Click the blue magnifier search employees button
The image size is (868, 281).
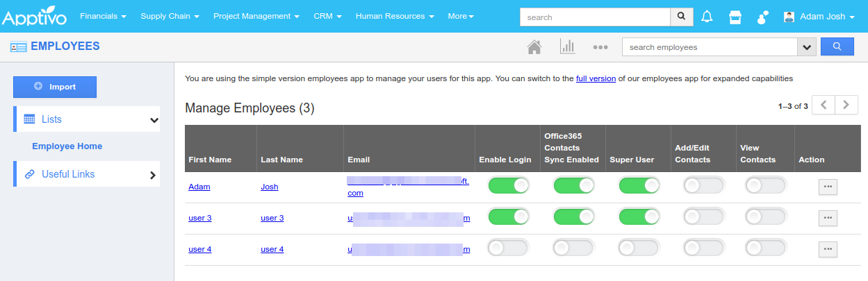[x=837, y=46]
